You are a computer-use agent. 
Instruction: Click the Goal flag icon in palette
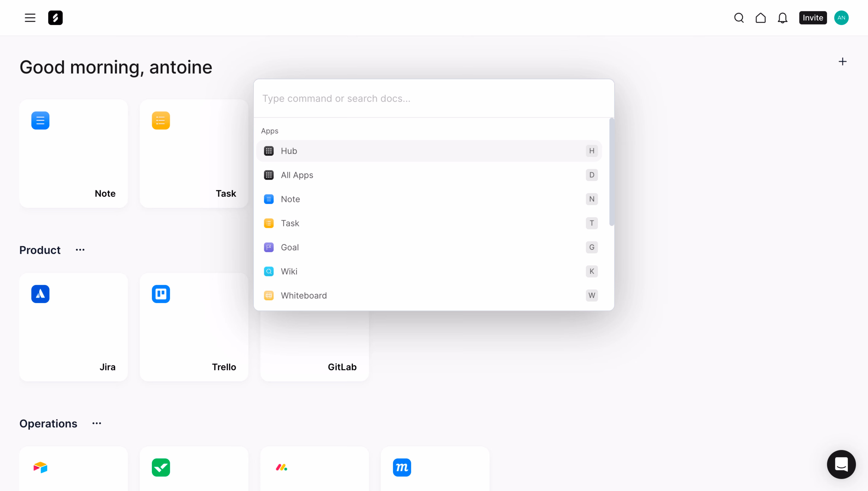click(269, 247)
